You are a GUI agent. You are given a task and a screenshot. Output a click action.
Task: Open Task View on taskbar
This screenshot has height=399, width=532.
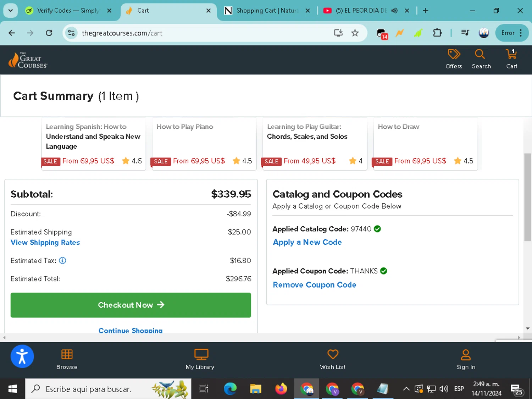click(204, 389)
